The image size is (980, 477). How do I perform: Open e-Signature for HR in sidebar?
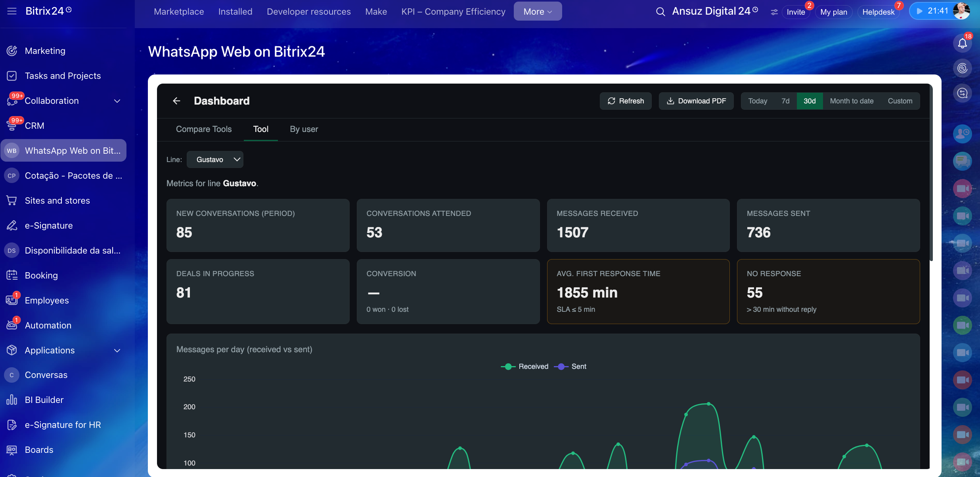(63, 425)
